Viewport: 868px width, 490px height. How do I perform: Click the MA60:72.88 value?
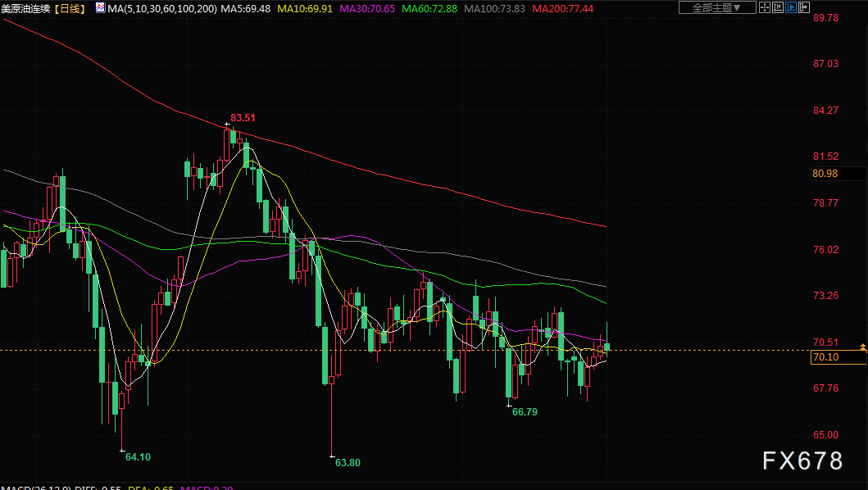(x=429, y=9)
